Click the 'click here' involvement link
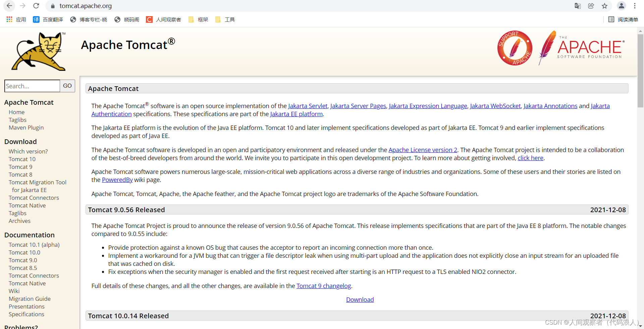Screen dimensions: 644x329 click(x=530, y=158)
